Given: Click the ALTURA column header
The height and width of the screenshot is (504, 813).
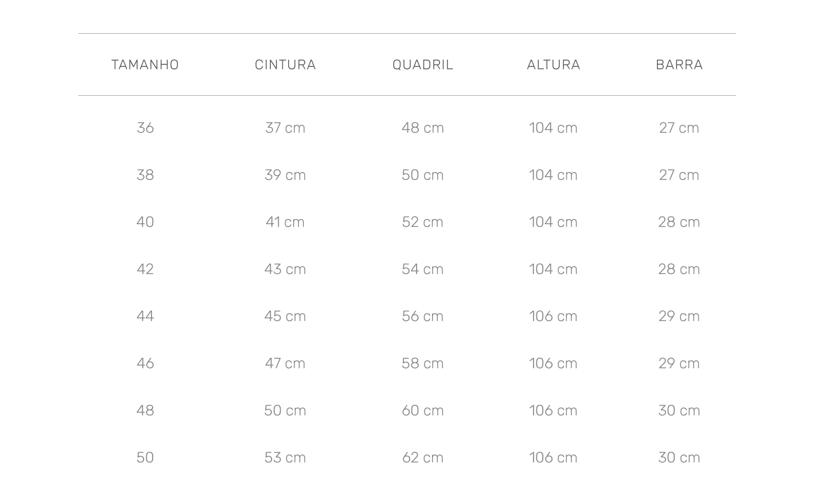Looking at the screenshot, I should [x=554, y=65].
